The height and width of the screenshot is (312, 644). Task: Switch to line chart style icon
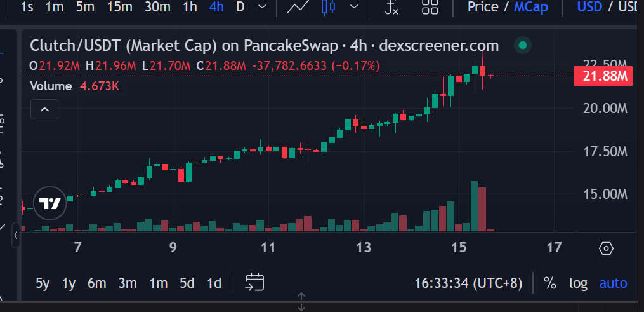point(298,7)
